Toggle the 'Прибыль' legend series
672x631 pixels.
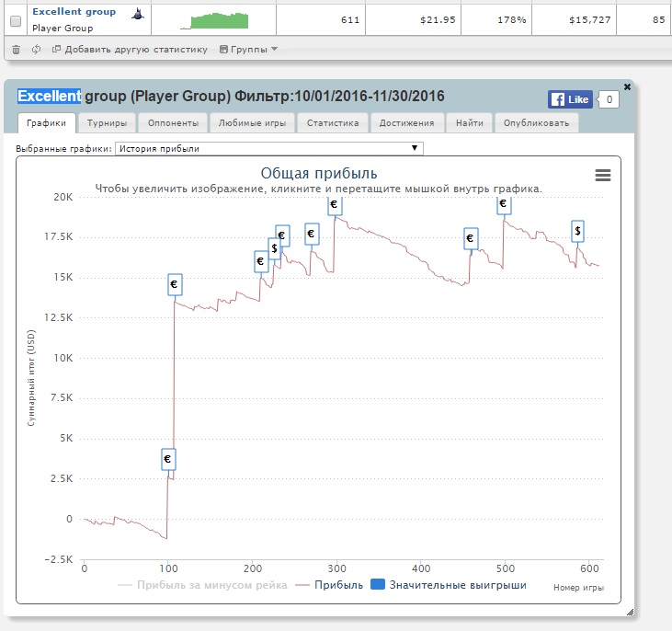pyautogui.click(x=330, y=586)
